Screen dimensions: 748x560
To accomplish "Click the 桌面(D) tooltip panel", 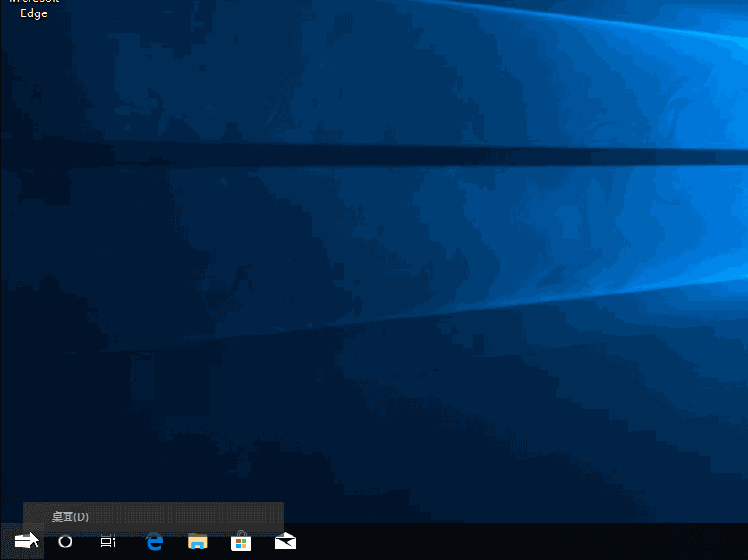I will click(152, 516).
